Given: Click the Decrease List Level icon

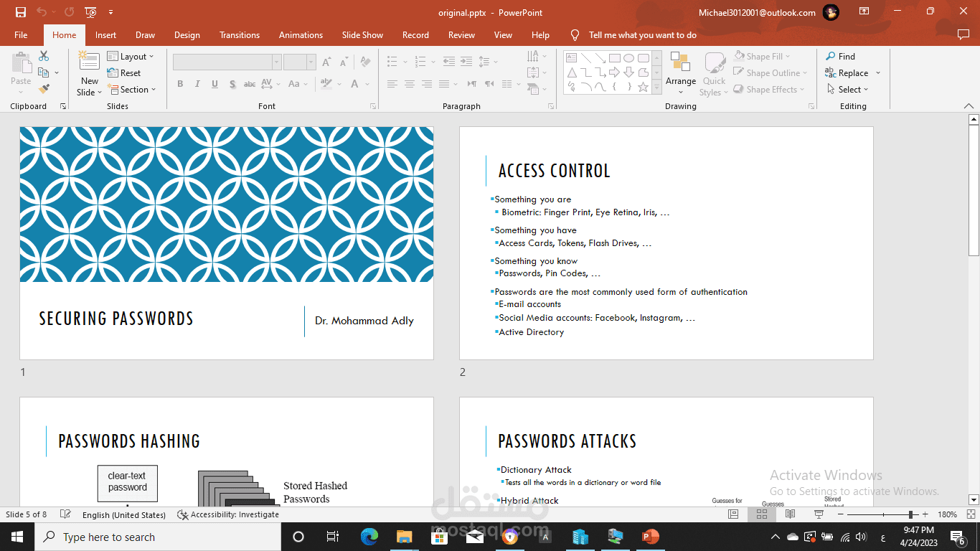Looking at the screenshot, I should tap(449, 62).
